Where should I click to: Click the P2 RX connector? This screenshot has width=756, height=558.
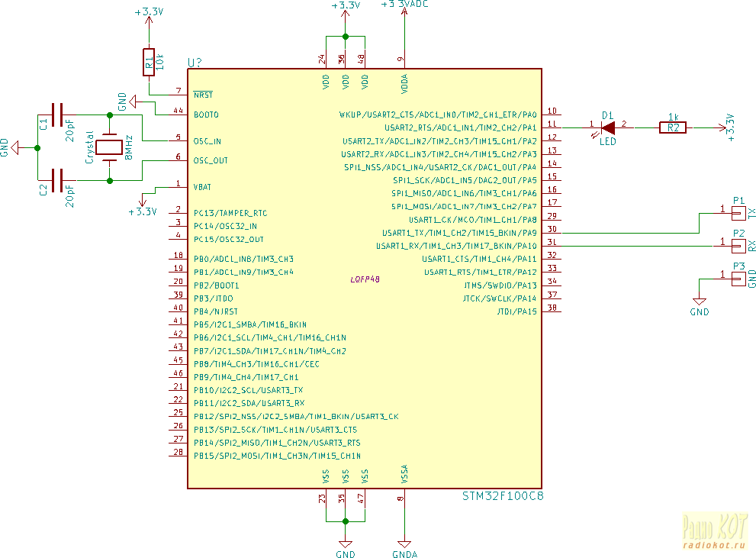point(738,246)
